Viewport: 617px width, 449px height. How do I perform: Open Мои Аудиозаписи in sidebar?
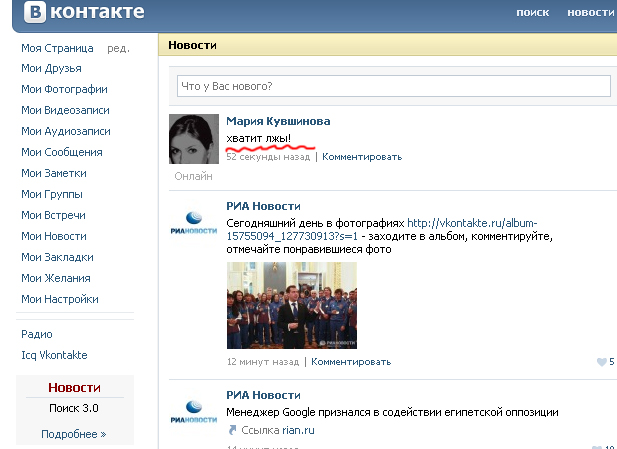[x=66, y=131]
